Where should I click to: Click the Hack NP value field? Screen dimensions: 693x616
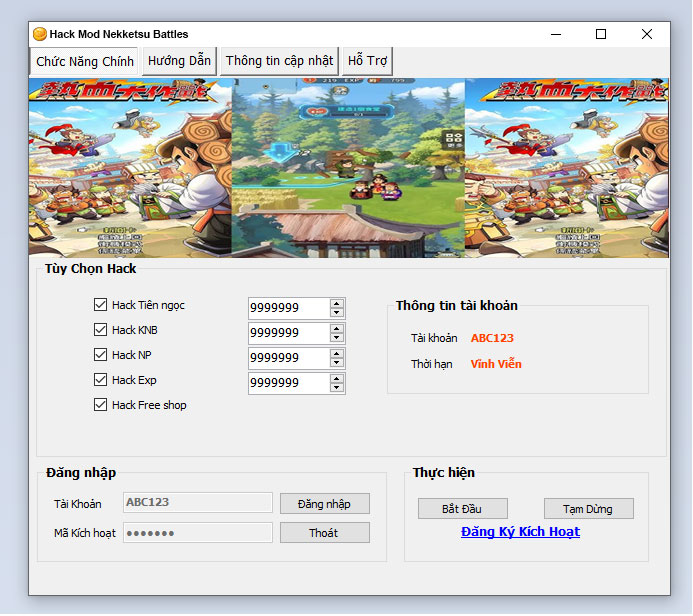pos(289,358)
